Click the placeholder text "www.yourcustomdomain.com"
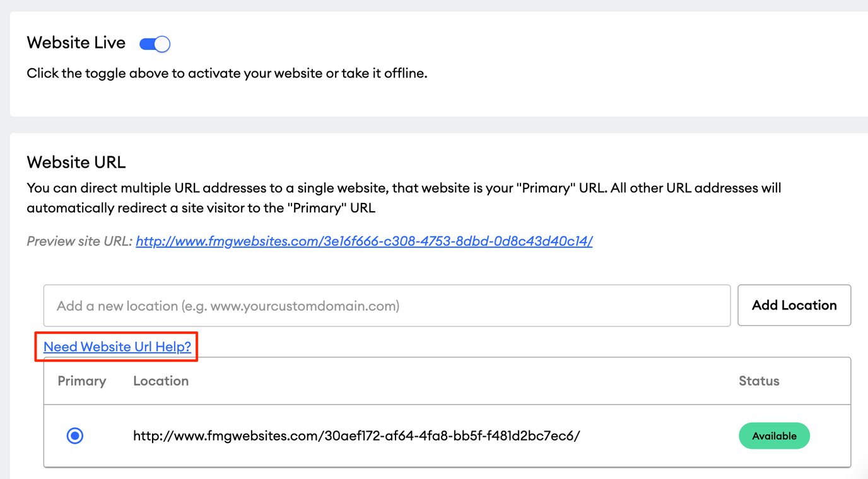This screenshot has height=479, width=868. click(304, 306)
